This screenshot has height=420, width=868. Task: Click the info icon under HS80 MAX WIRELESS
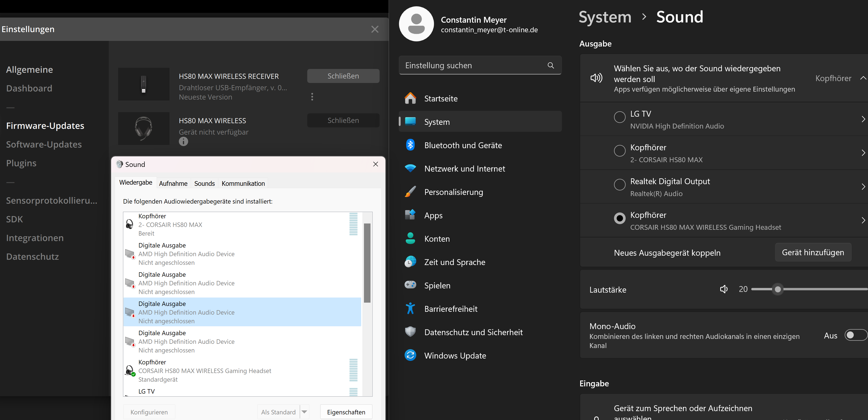(x=183, y=142)
